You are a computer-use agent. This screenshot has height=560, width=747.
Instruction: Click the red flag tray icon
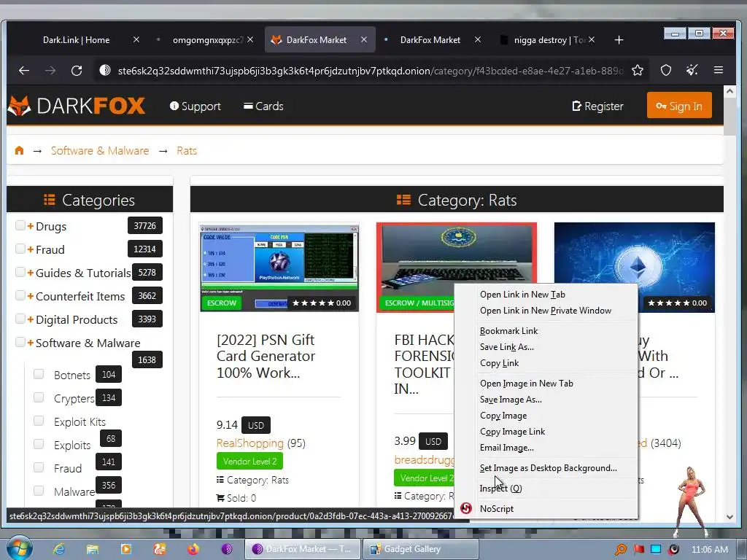pos(639,550)
